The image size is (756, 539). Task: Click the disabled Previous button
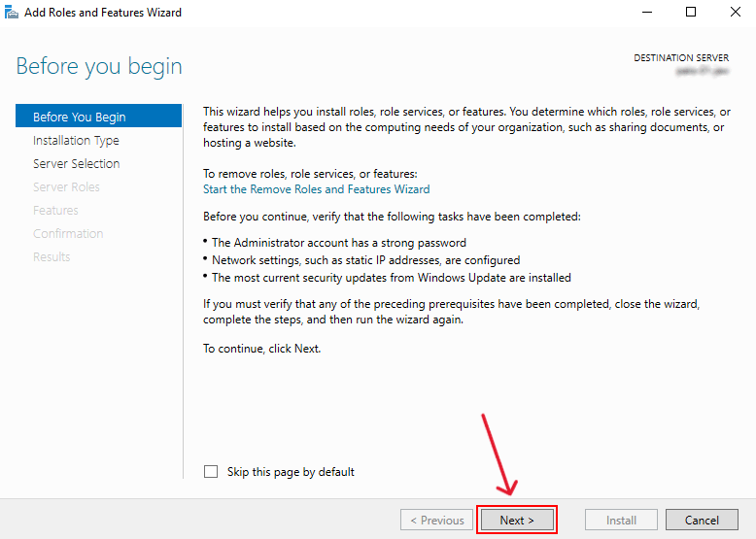pyautogui.click(x=436, y=521)
